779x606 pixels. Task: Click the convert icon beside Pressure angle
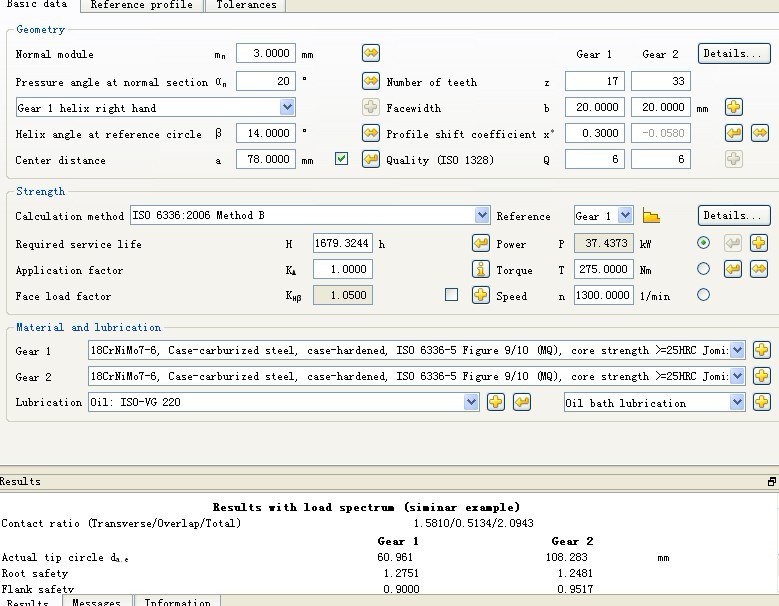[371, 81]
